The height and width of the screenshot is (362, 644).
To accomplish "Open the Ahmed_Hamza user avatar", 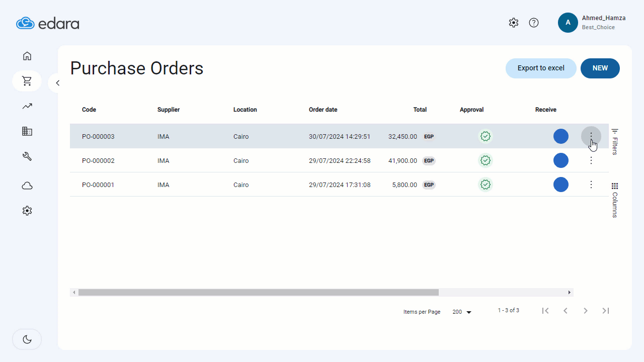I will click(568, 23).
